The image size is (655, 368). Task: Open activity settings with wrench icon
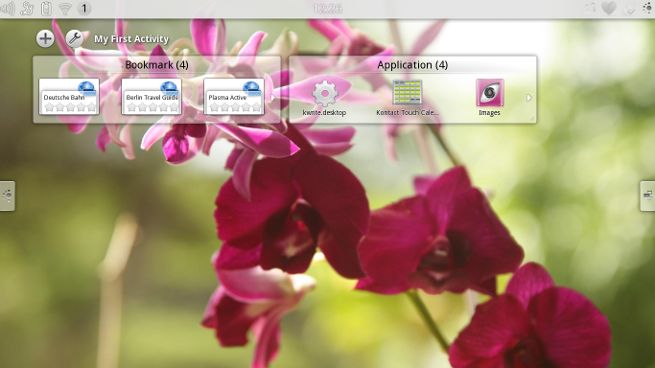(x=75, y=39)
